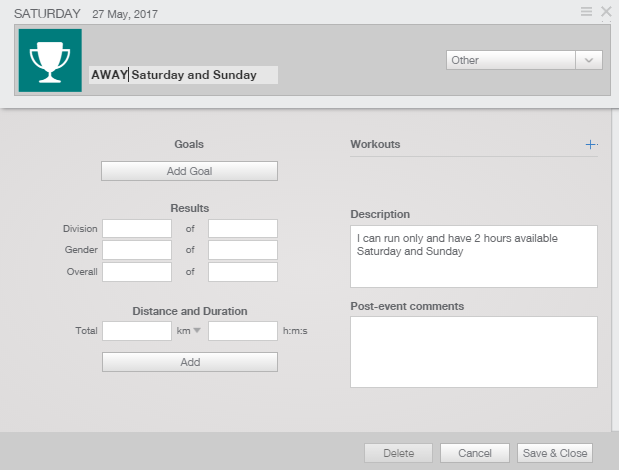
Task: Focus the Overall 'of' total field
Action: [x=243, y=272]
